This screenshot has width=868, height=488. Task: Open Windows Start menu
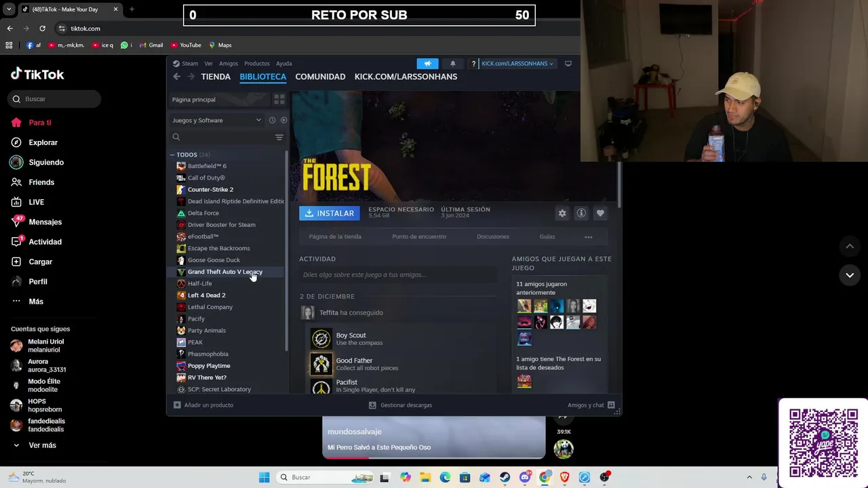tap(264, 477)
